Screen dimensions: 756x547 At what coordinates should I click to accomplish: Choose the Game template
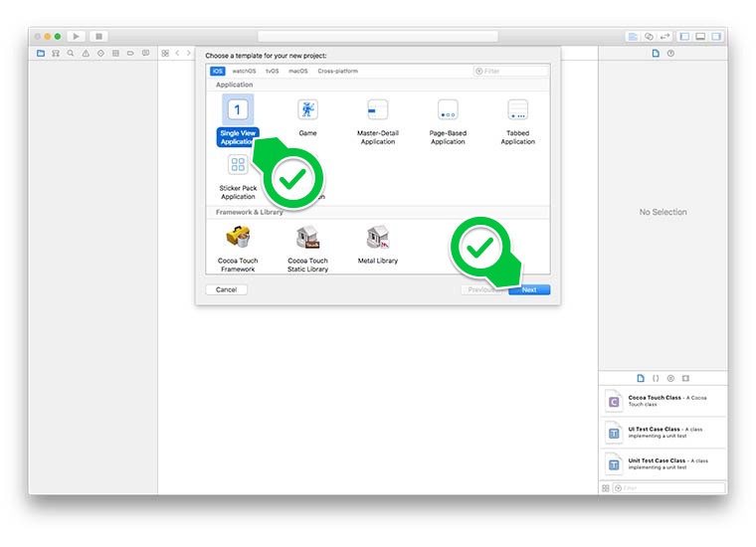tap(307, 117)
